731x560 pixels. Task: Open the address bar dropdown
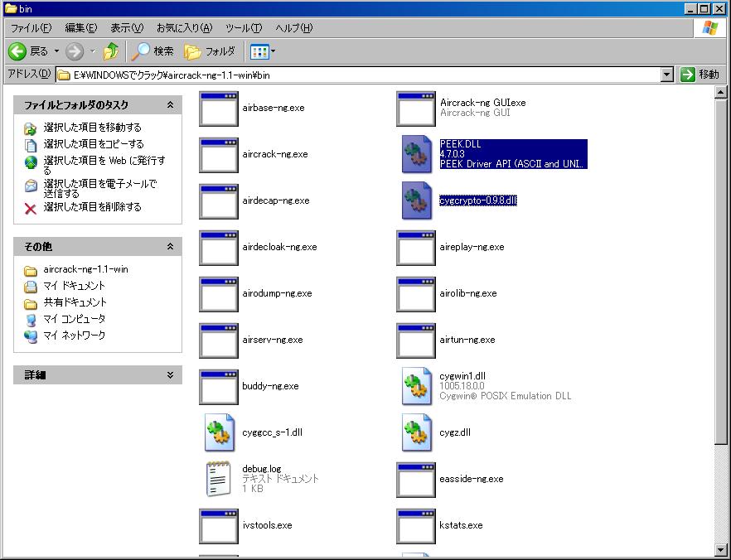[667, 75]
